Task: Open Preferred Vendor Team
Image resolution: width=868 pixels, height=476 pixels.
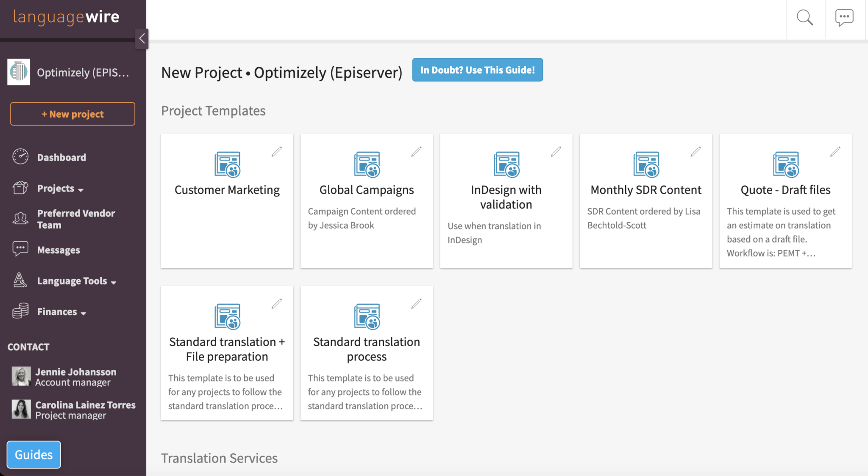Action: coord(76,219)
